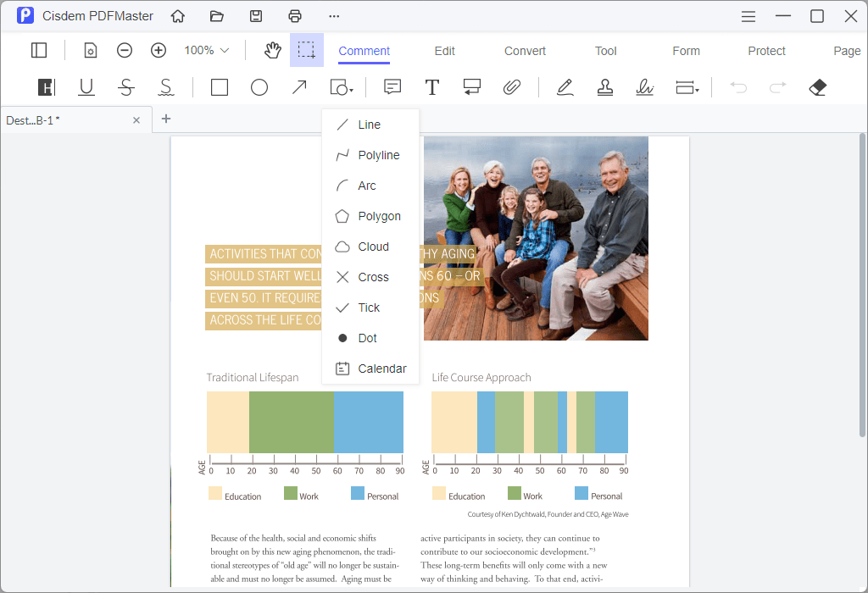Save the document with the floppy icon
Viewport: 868px width, 593px height.
[x=256, y=16]
